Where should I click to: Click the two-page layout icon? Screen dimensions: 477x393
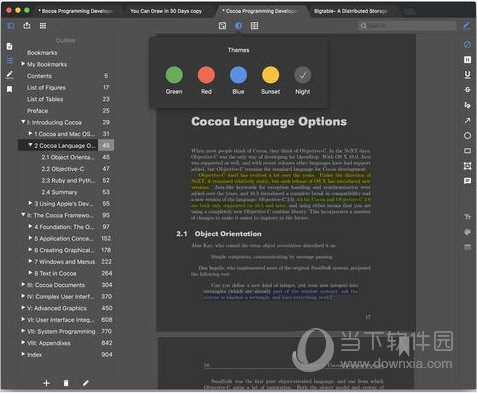click(x=254, y=26)
